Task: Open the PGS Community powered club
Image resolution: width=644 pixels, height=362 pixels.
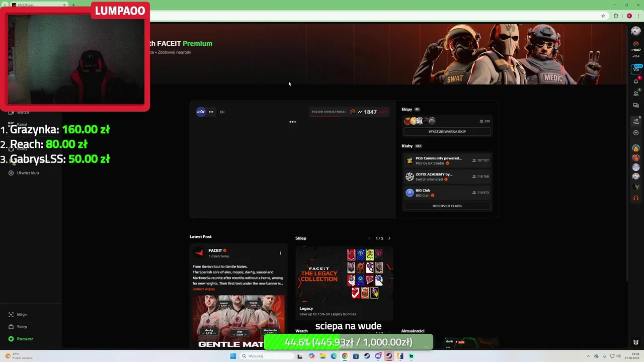Action: [447, 160]
